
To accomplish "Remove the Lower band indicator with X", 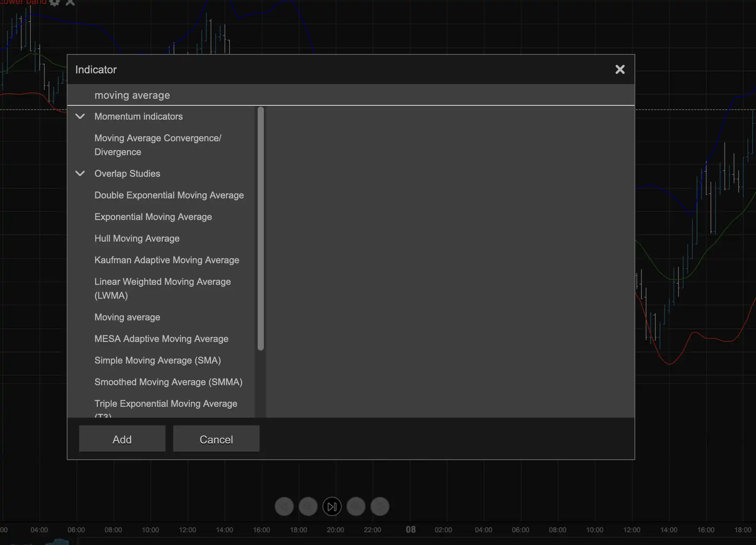I will click(70, 3).
